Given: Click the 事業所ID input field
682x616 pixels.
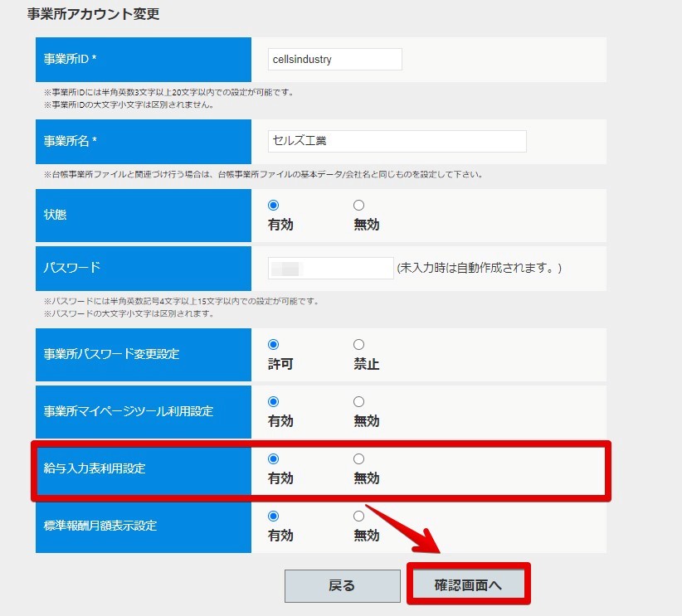Looking at the screenshot, I should (335, 59).
